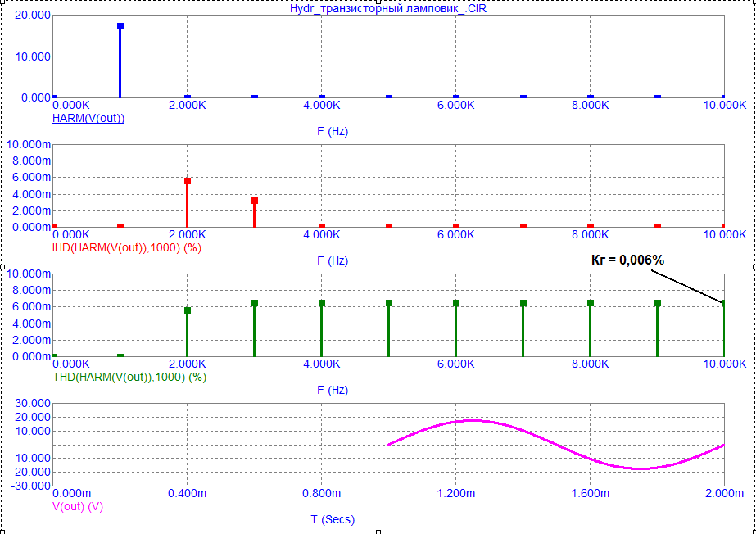
Task: Click the 20.000 value on the HARM plot axis
Action: click(33, 16)
